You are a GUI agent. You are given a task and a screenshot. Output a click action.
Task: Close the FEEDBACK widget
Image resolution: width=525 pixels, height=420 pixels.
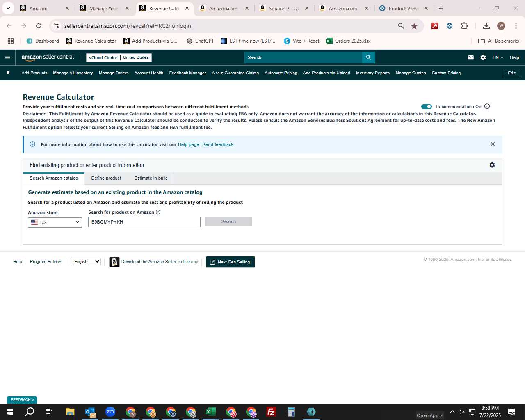[33, 400]
